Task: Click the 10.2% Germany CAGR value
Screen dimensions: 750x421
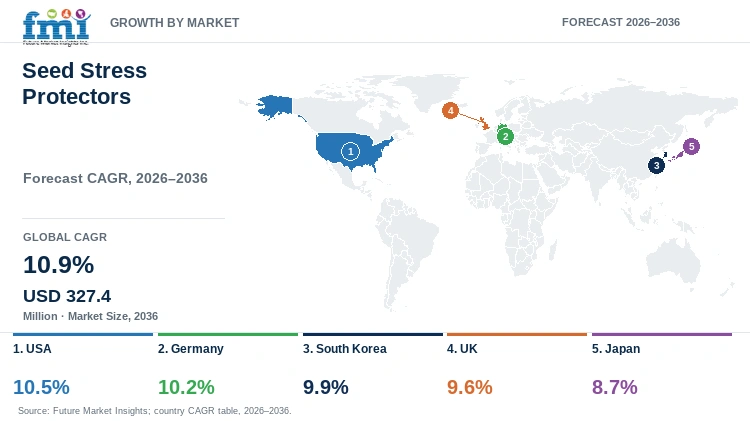Action: pos(186,387)
